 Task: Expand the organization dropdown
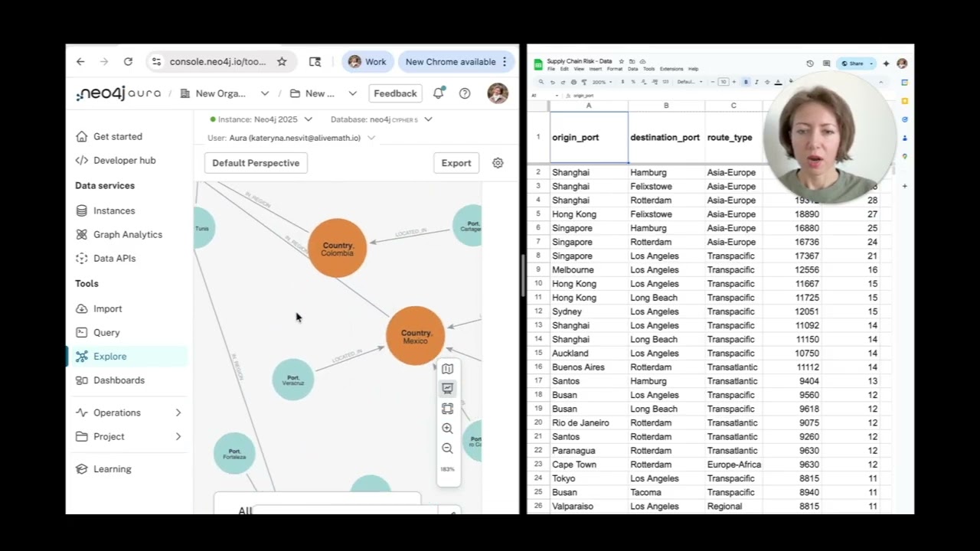click(x=265, y=93)
